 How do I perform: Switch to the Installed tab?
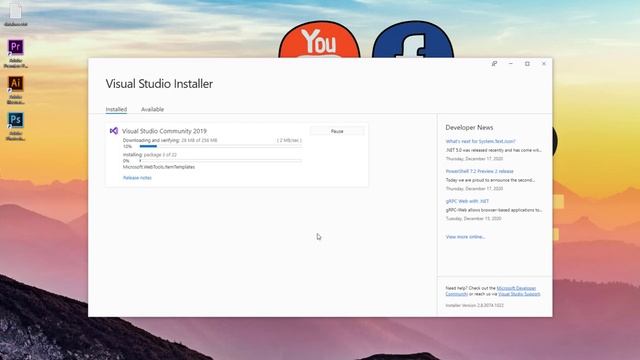click(116, 109)
